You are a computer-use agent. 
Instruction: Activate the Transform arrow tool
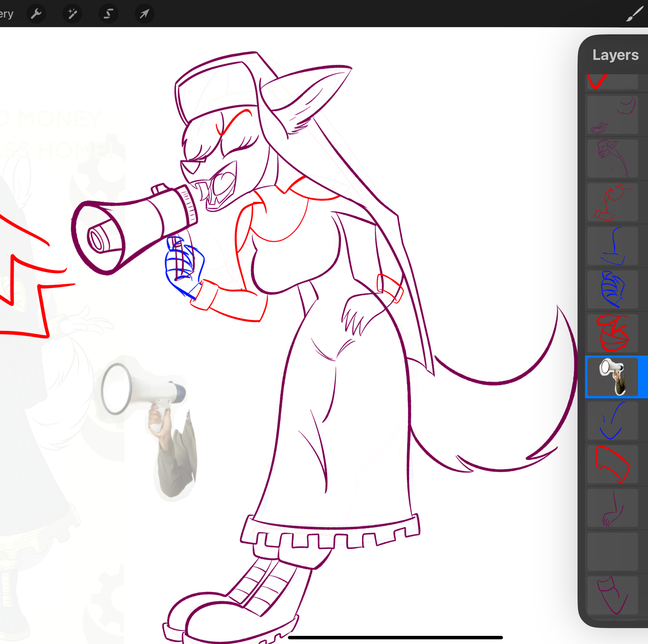(x=144, y=14)
